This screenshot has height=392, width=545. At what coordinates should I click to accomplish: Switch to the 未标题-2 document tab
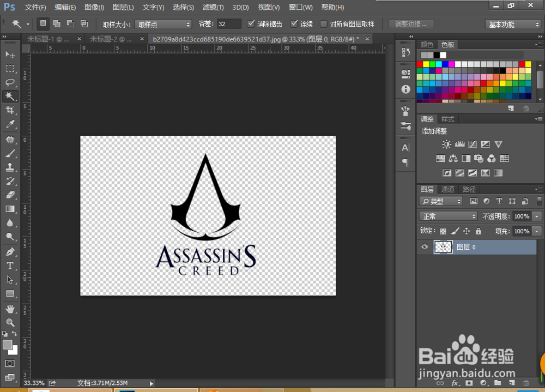pos(111,39)
